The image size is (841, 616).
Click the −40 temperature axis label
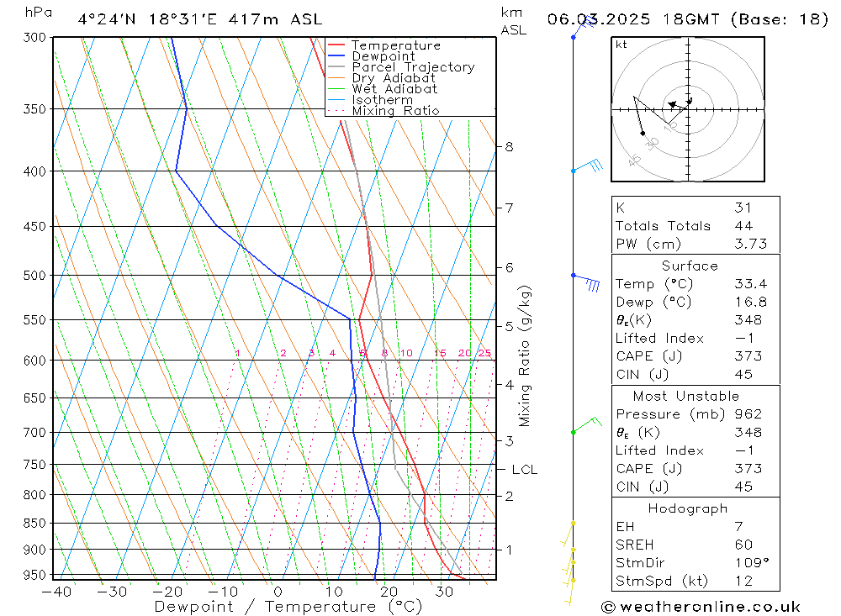(x=56, y=592)
